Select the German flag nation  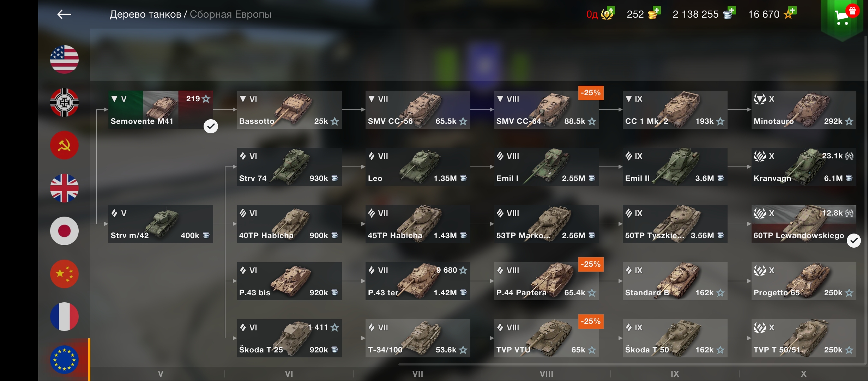coord(64,102)
